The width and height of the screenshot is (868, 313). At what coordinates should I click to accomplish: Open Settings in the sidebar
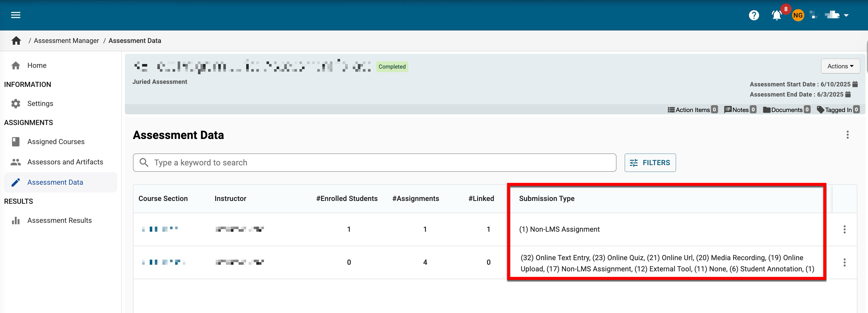[x=40, y=104]
